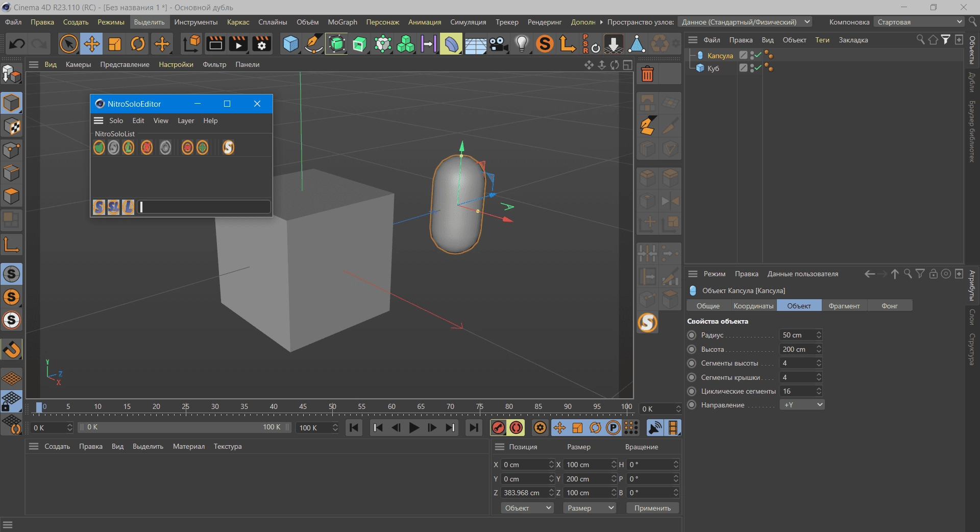This screenshot has height=532, width=980.
Task: Open the Создать main menu
Action: point(76,22)
